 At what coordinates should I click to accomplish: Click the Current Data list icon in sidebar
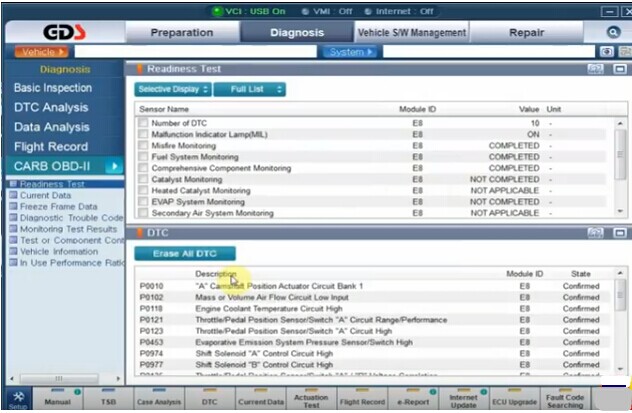point(13,195)
